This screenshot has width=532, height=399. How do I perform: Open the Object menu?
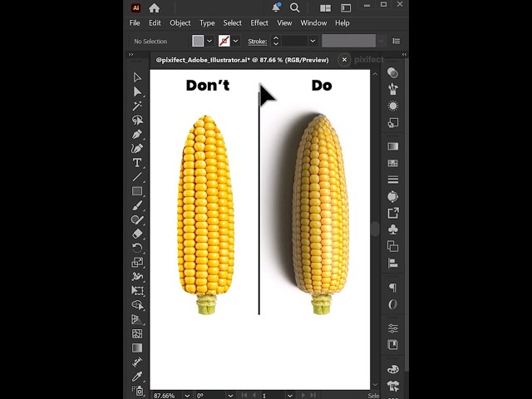[x=180, y=22]
